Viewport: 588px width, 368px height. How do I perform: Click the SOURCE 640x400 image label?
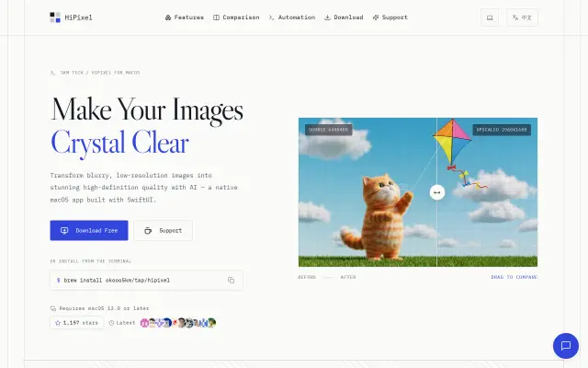(329, 130)
